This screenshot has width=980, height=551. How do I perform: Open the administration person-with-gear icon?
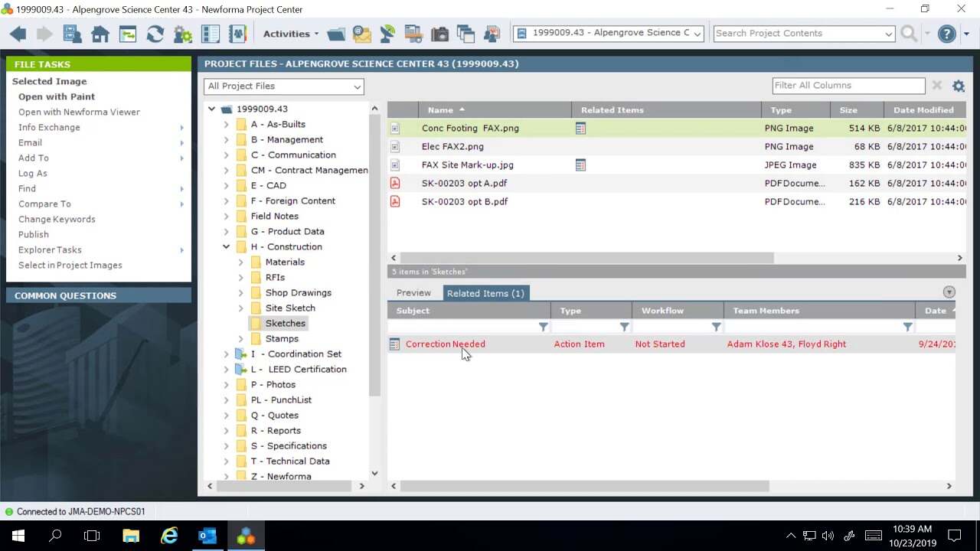(183, 34)
